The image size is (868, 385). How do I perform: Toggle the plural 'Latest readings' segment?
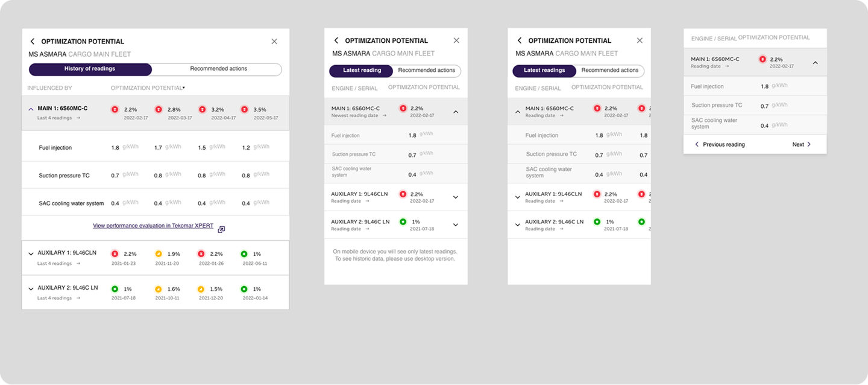544,71
